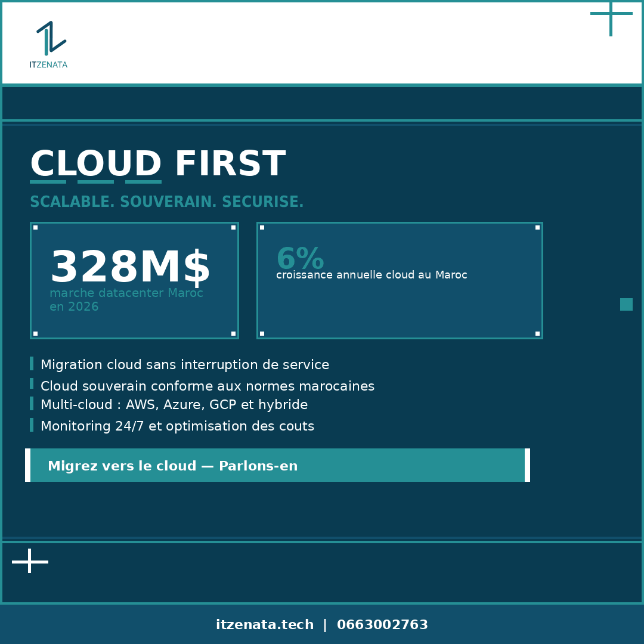Click the small teal square on the right edge

(626, 304)
